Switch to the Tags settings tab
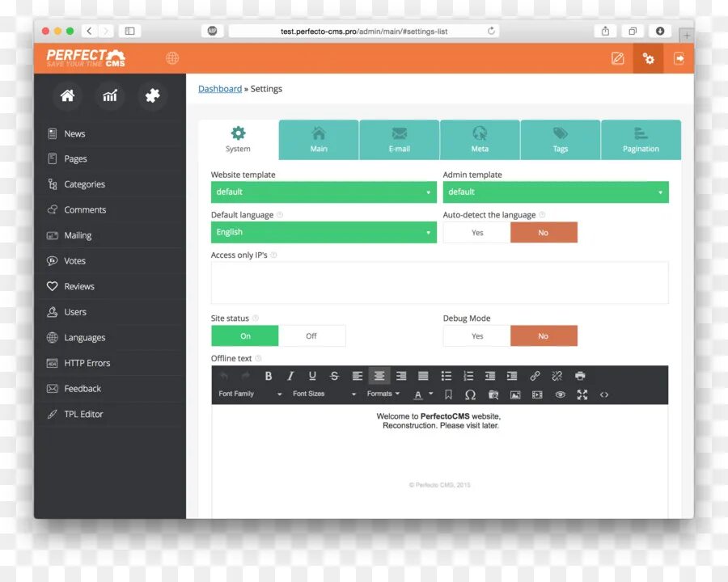This screenshot has height=582, width=728. (x=561, y=140)
